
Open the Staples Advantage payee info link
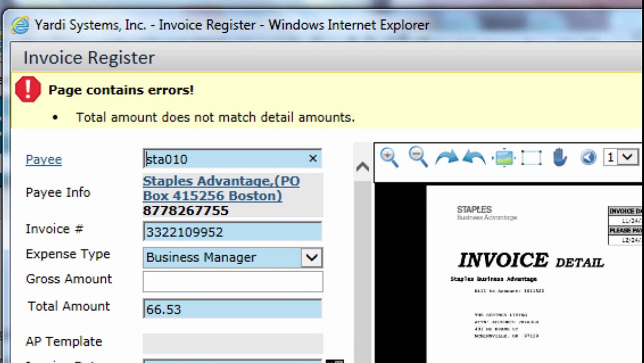tap(221, 188)
